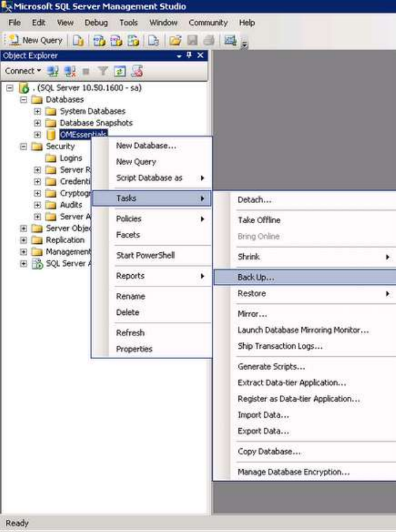Open the Shrink submenu

[305, 257]
